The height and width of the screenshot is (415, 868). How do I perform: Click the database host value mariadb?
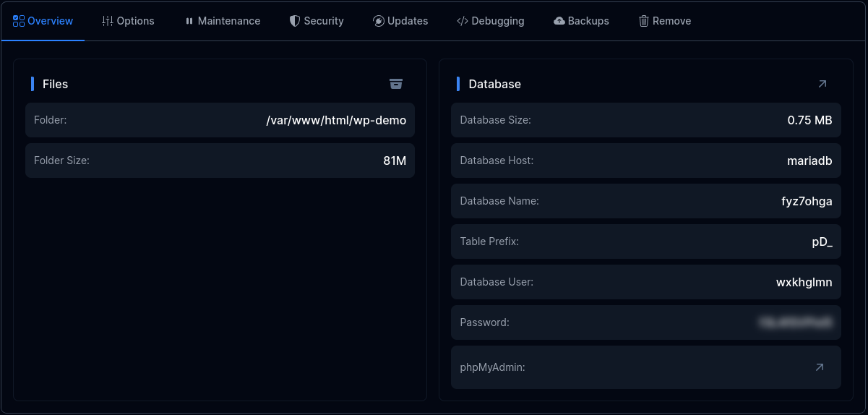tap(809, 161)
